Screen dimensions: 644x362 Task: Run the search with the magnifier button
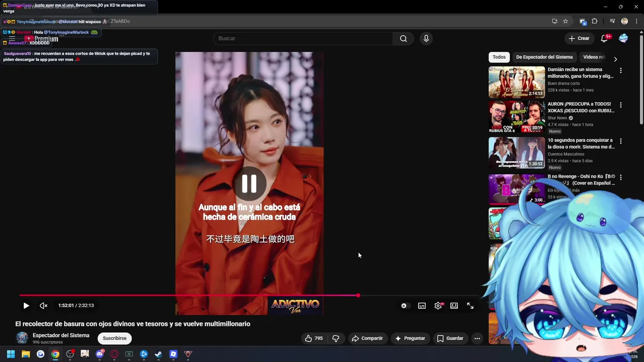(404, 39)
